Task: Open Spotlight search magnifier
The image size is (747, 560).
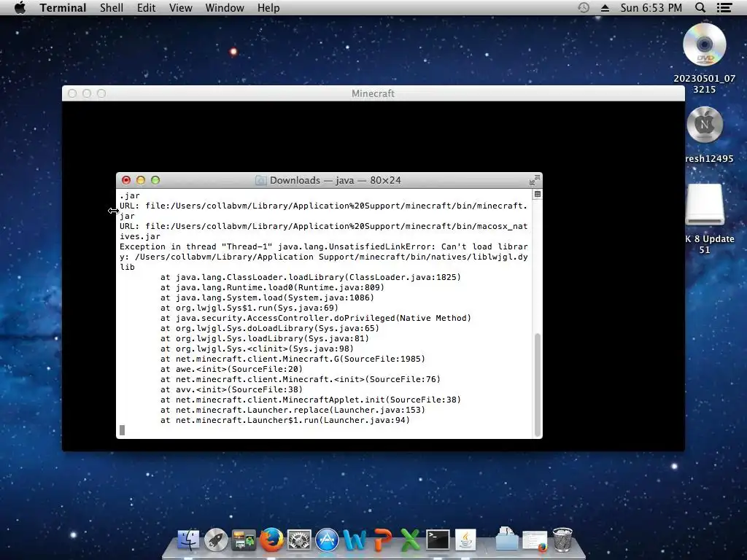Action: 700,7
